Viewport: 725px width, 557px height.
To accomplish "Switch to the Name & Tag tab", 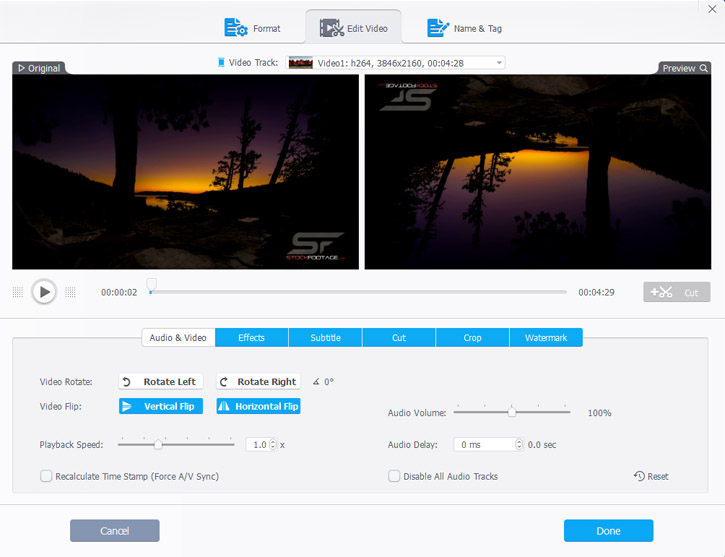I will (464, 28).
